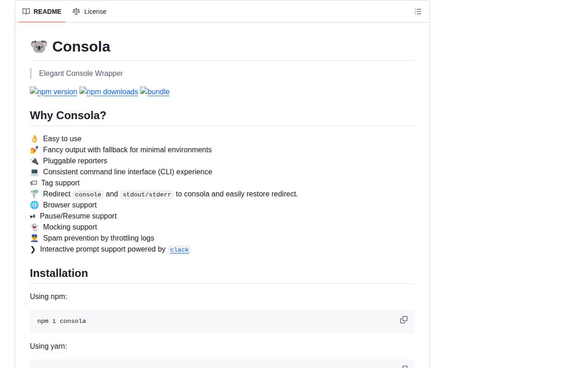
Task: Click the Using yarn: text
Action: 48,346
